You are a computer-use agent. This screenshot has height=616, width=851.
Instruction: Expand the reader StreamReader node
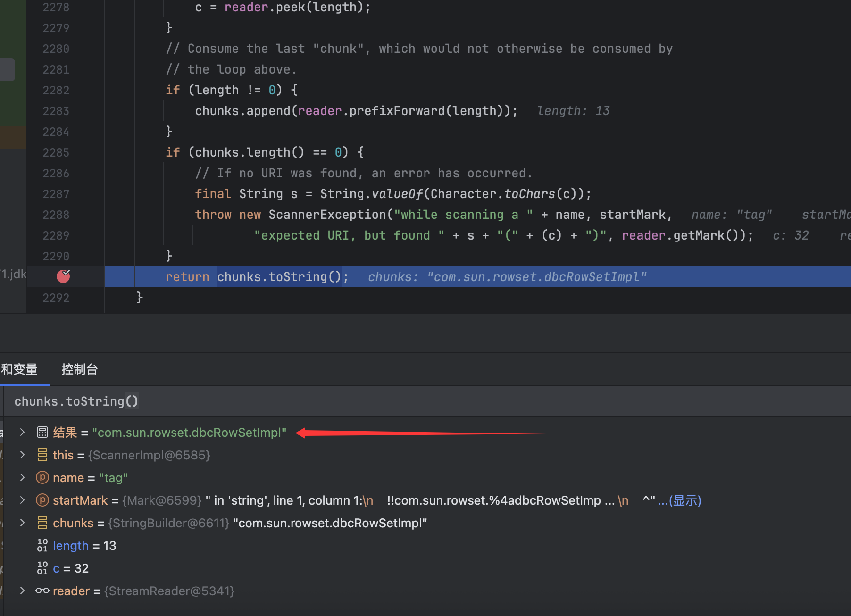tap(22, 591)
